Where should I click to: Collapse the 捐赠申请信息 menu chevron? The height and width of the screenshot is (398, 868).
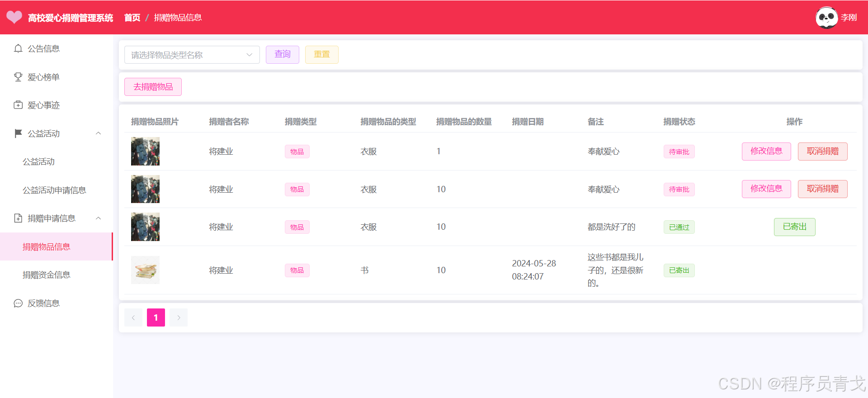tap(99, 218)
